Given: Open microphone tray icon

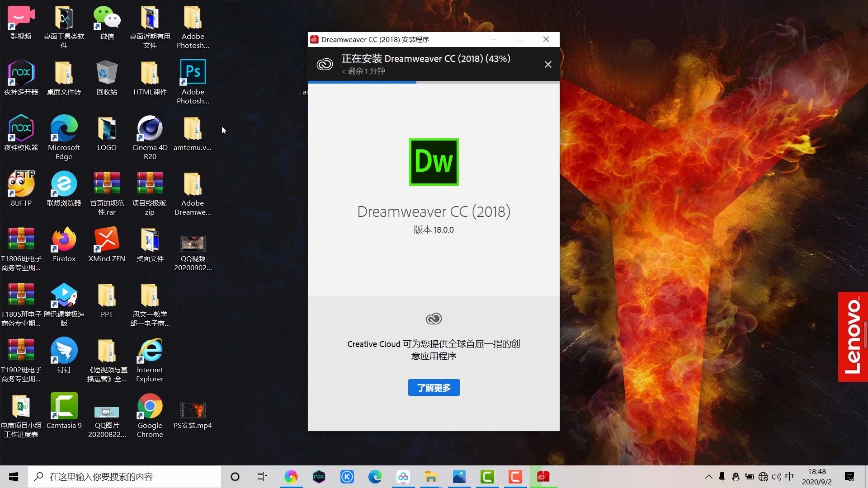Looking at the screenshot, I should click(722, 477).
